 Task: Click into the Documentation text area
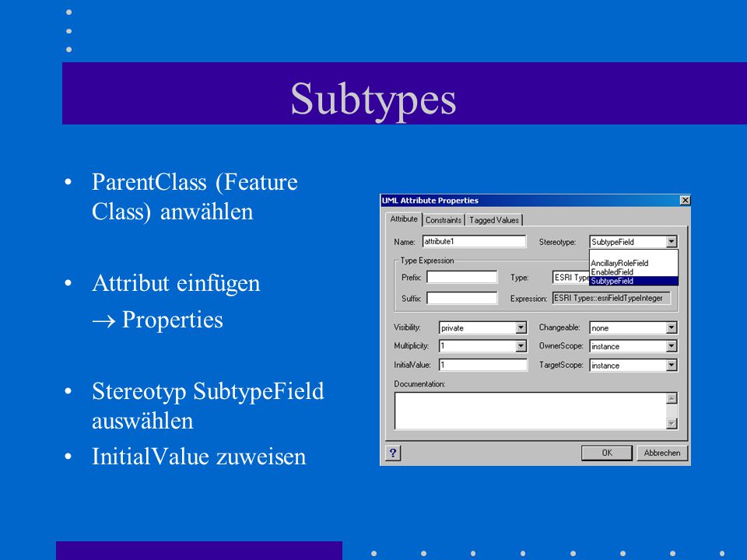pyautogui.click(x=530, y=411)
